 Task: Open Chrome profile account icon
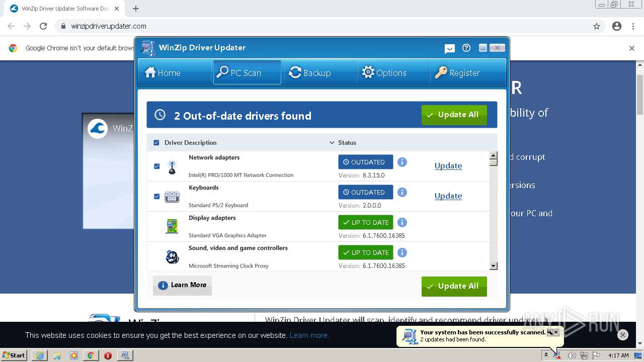tap(617, 26)
